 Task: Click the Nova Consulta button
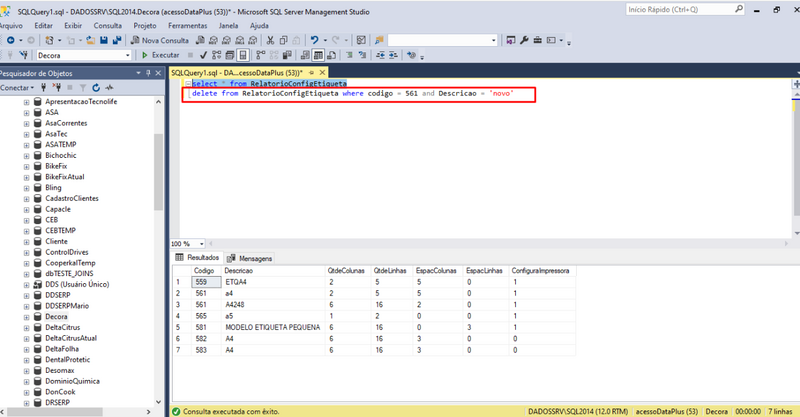point(160,40)
